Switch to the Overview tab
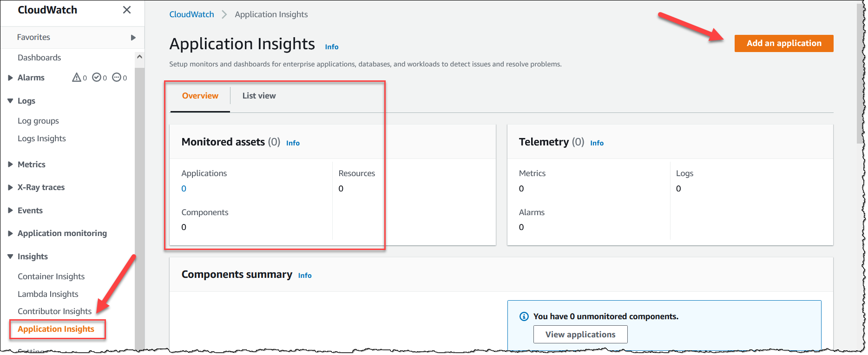Viewport: 868px width, 355px height. [200, 96]
